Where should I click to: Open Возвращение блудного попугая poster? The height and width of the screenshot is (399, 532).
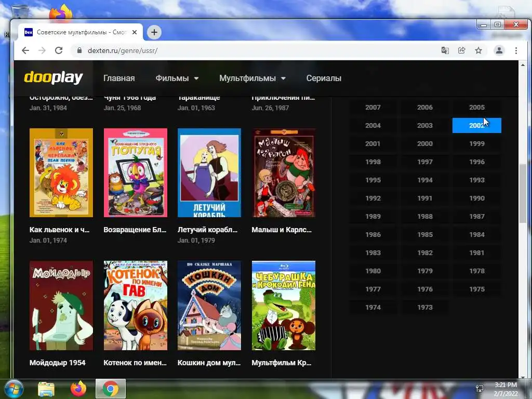136,172
